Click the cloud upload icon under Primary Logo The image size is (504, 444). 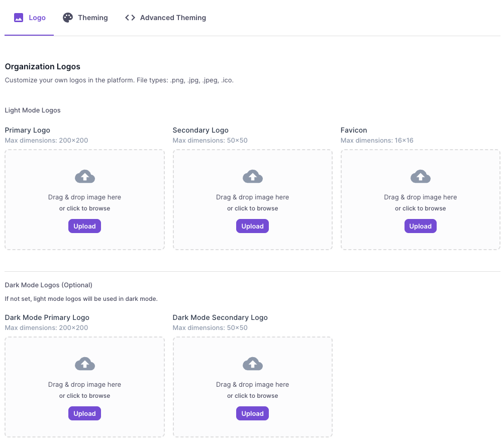[x=84, y=176]
